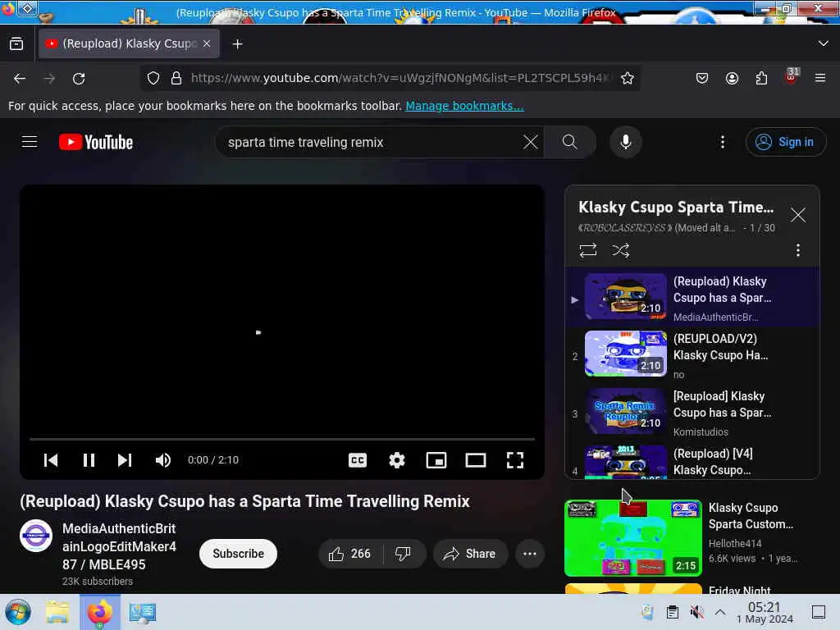Mute the video volume
The image size is (840, 630).
click(x=163, y=460)
